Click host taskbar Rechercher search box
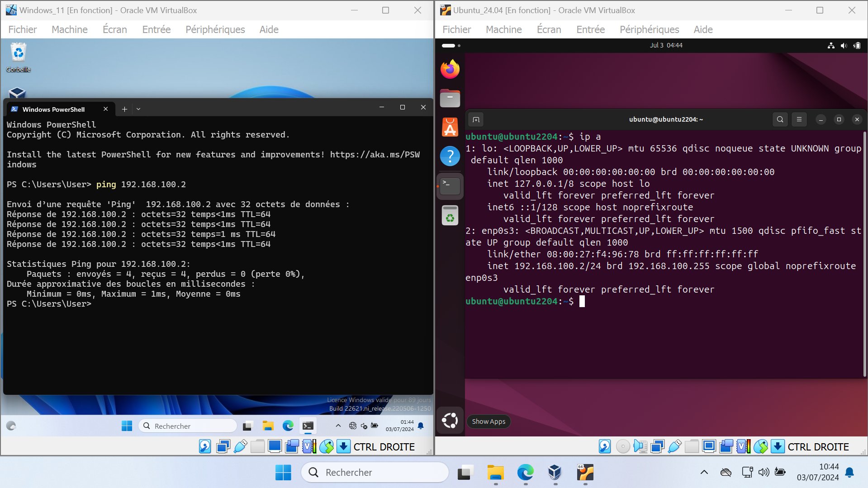 [375, 473]
